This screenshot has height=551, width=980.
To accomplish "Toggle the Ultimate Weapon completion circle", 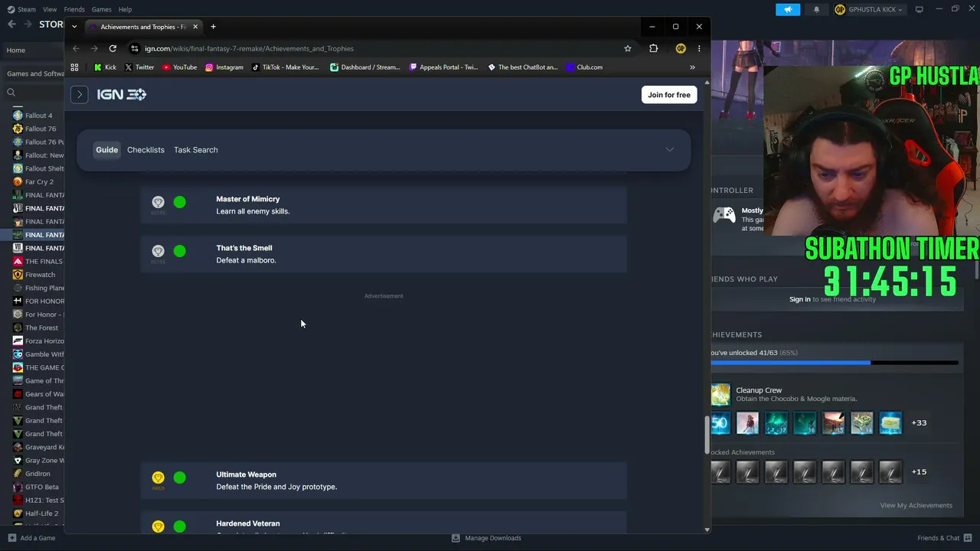I will [179, 478].
